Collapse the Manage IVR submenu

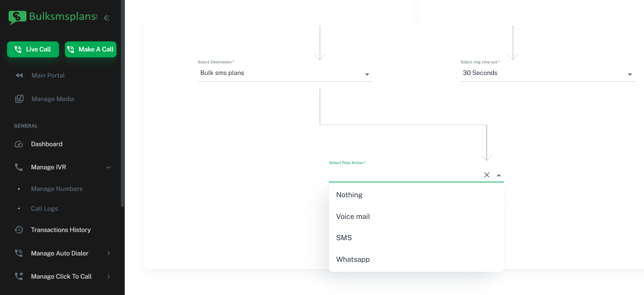click(109, 167)
